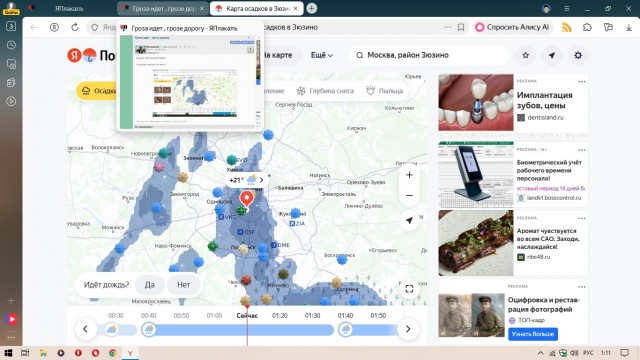The width and height of the screenshot is (640, 360).
Task: Open the browser tab counter icon in sidebar
Action: (11, 26)
